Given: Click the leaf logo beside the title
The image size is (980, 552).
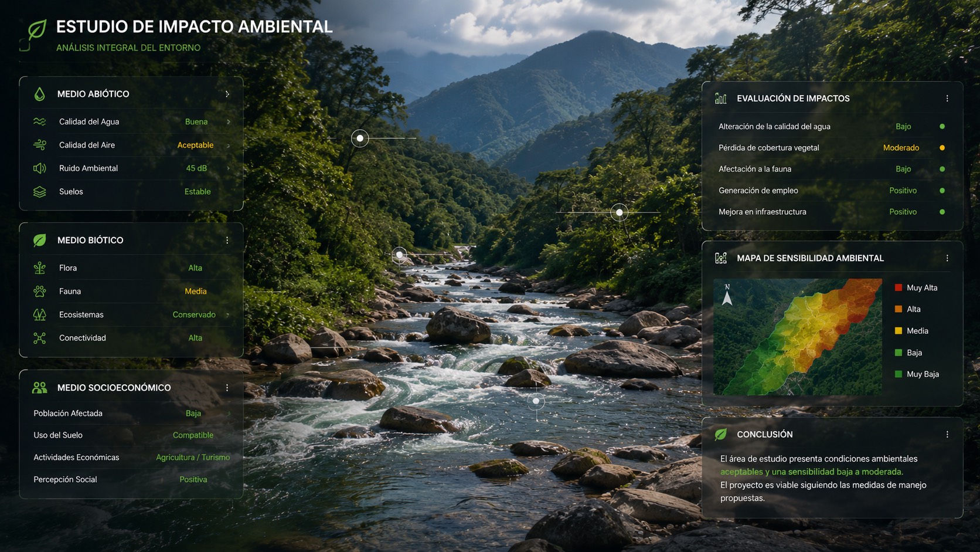Looking at the screenshot, I should tap(37, 29).
